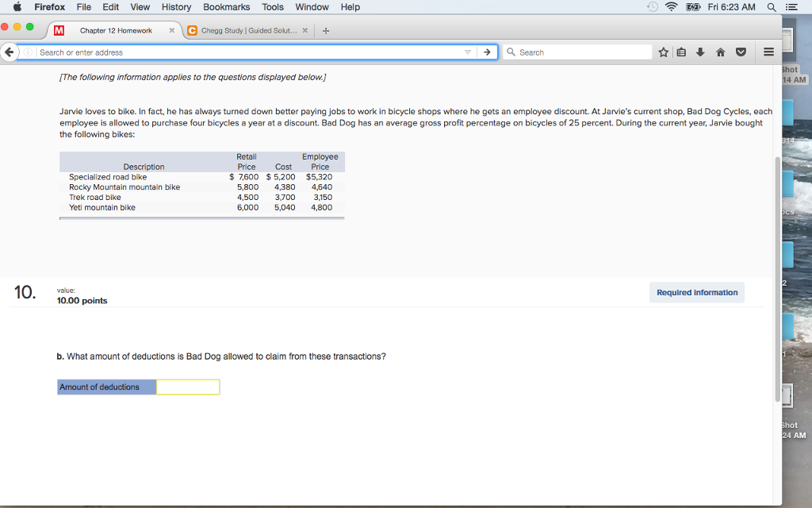Screen dimensions: 812x508
Task: Open the View menu
Action: [140, 6]
